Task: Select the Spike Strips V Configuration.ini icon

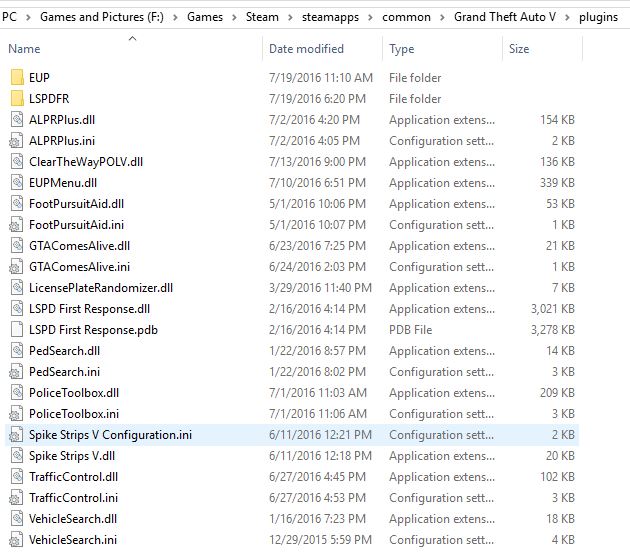Action: [16, 435]
